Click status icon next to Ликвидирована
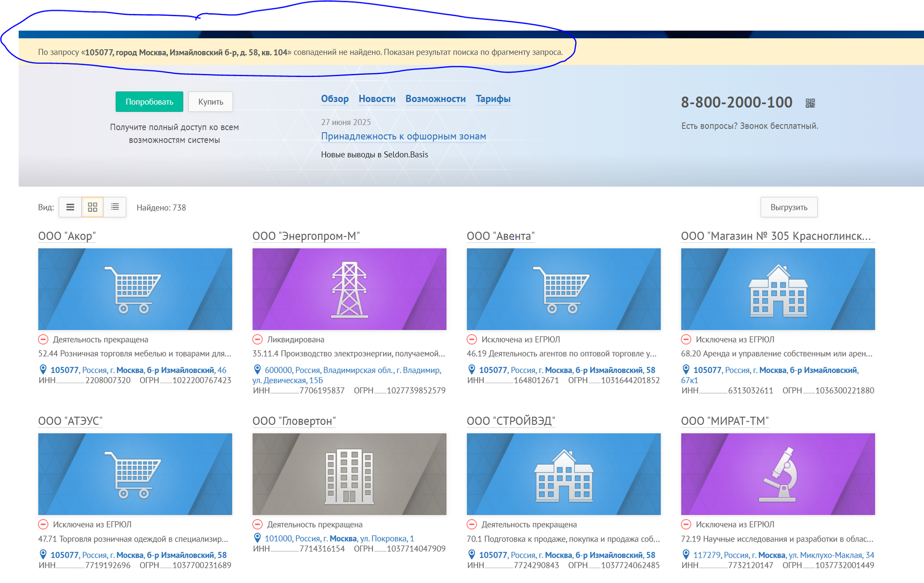 pos(257,339)
